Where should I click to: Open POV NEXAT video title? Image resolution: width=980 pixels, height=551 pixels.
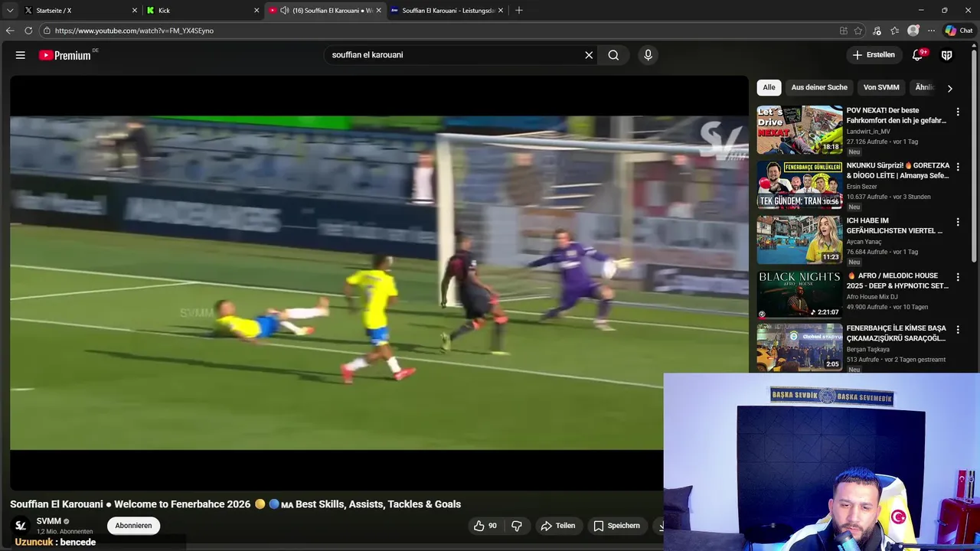point(897,116)
